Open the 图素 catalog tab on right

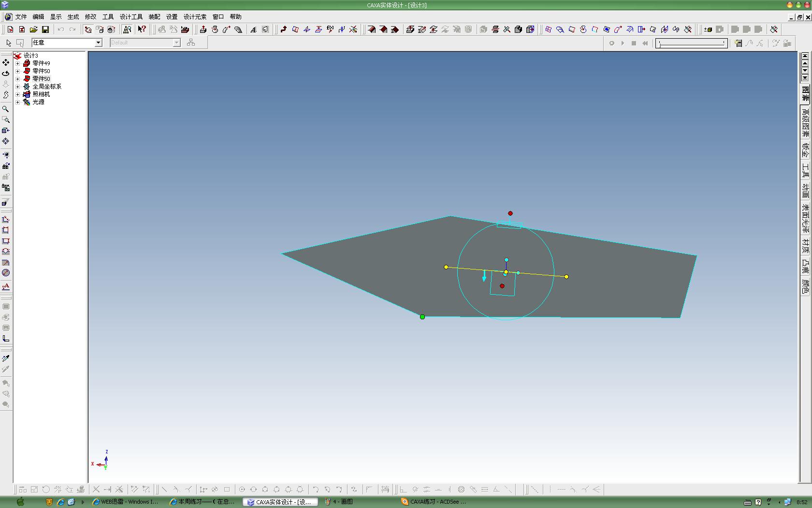(805, 94)
